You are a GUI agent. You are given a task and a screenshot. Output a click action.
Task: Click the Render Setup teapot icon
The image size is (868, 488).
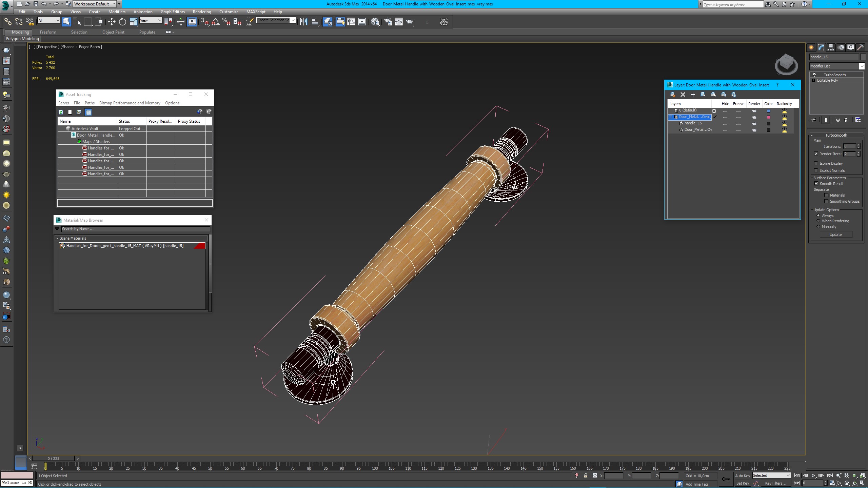click(x=388, y=22)
